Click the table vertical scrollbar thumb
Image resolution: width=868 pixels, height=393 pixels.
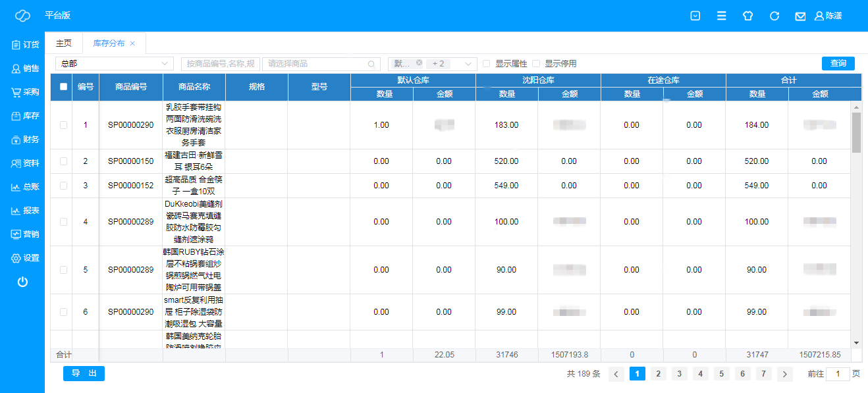[x=856, y=132]
